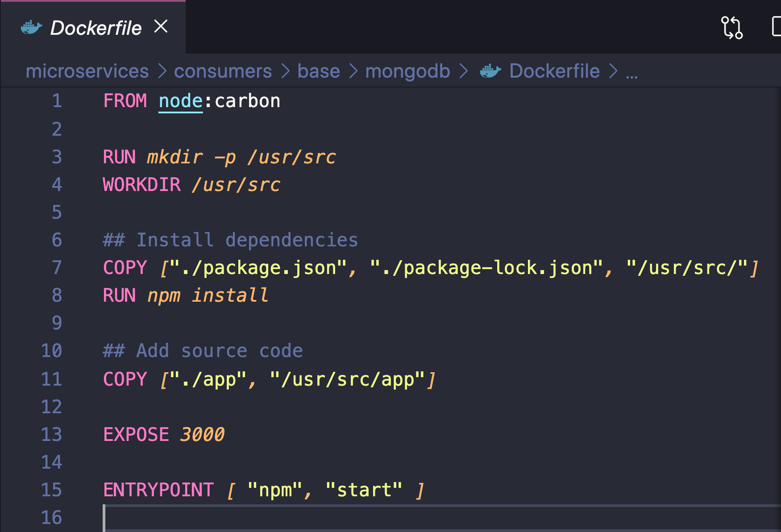The height and width of the screenshot is (532, 781).
Task: Select base breadcrumb segment
Action: (319, 71)
